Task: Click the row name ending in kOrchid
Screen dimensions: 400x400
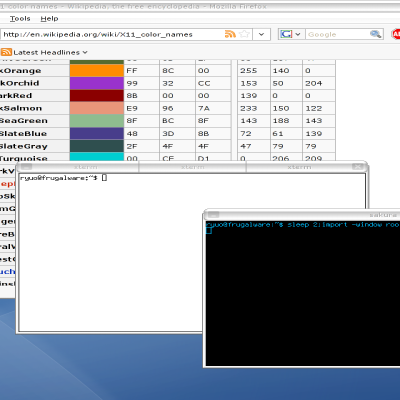Action: click(20, 83)
